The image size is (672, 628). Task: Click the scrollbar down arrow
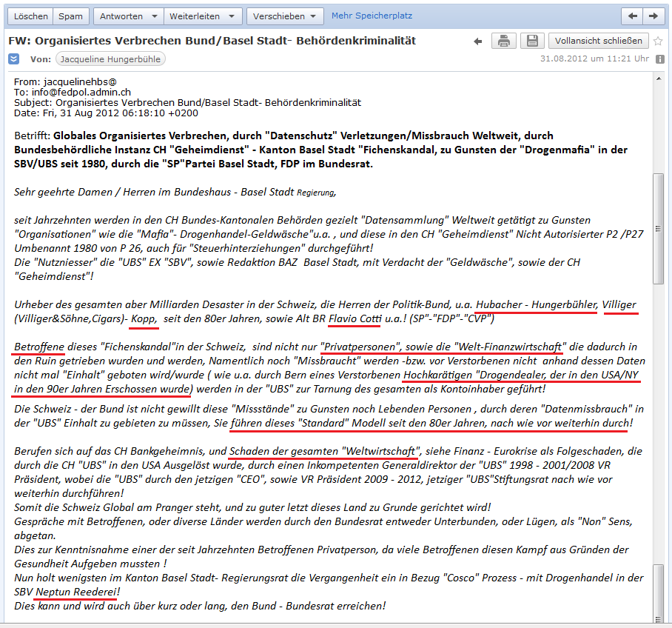pyautogui.click(x=659, y=621)
